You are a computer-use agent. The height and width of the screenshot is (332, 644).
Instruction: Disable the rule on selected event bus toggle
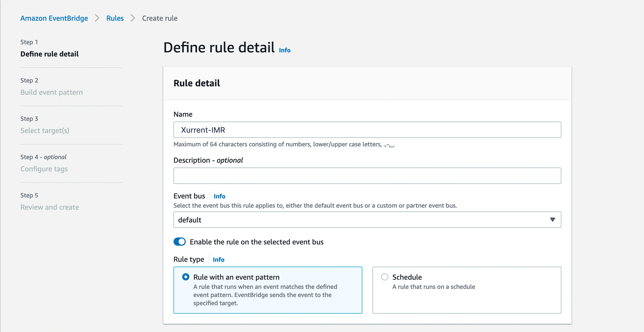[x=180, y=242]
